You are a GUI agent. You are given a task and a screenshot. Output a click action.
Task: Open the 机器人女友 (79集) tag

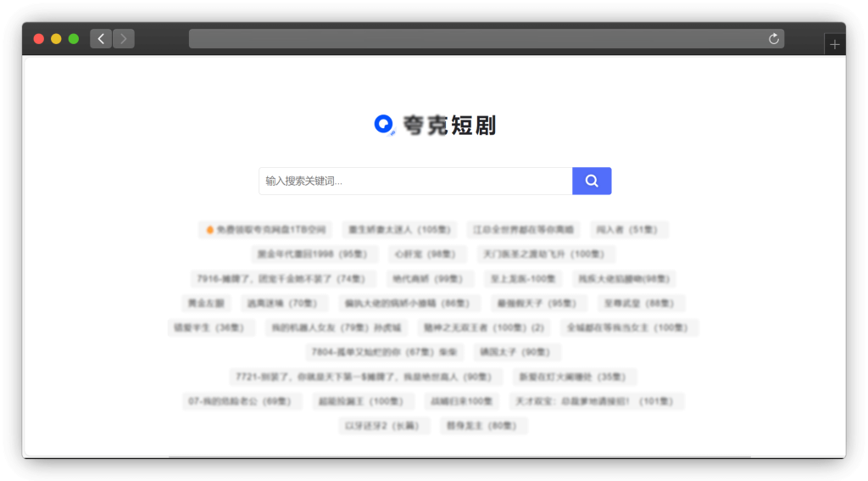[x=336, y=327]
